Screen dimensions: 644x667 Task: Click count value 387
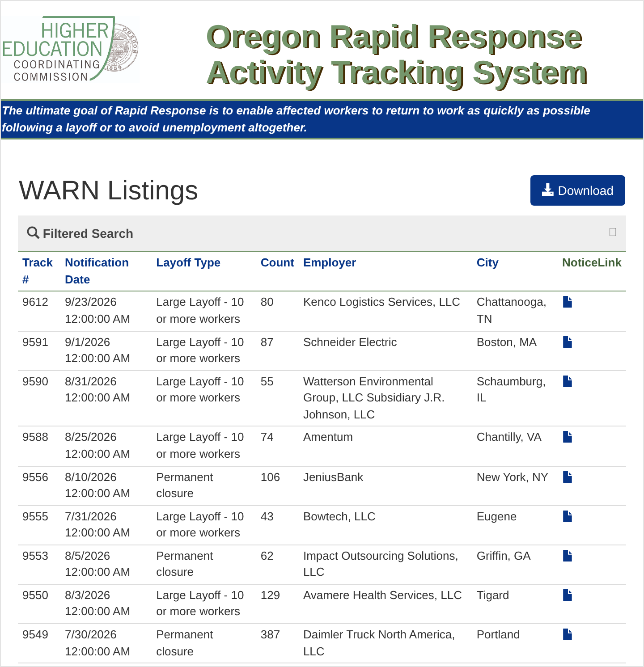[x=270, y=634]
